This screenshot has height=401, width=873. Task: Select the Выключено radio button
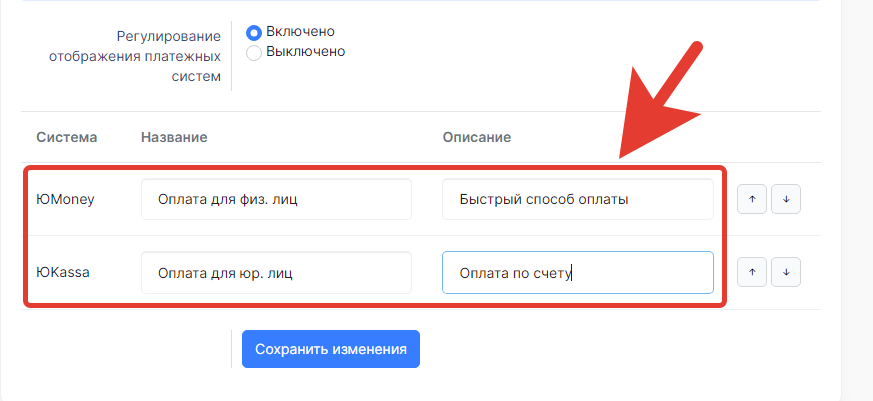coord(254,53)
